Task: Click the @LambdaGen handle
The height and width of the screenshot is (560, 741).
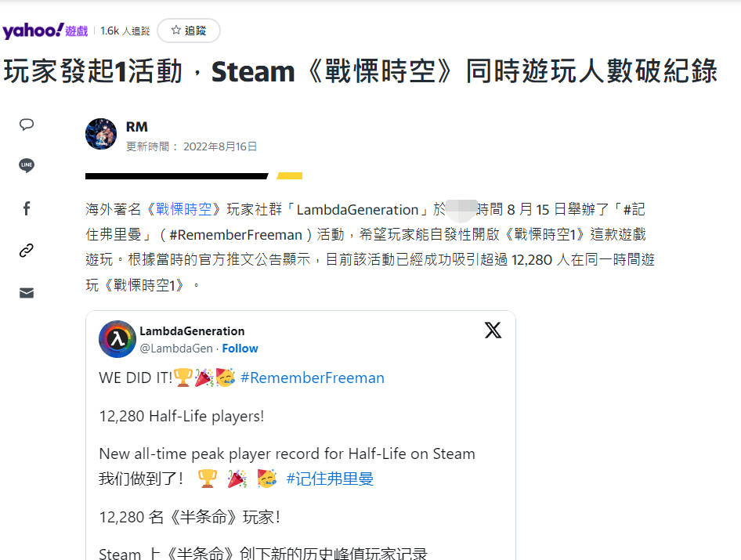Action: 176,349
